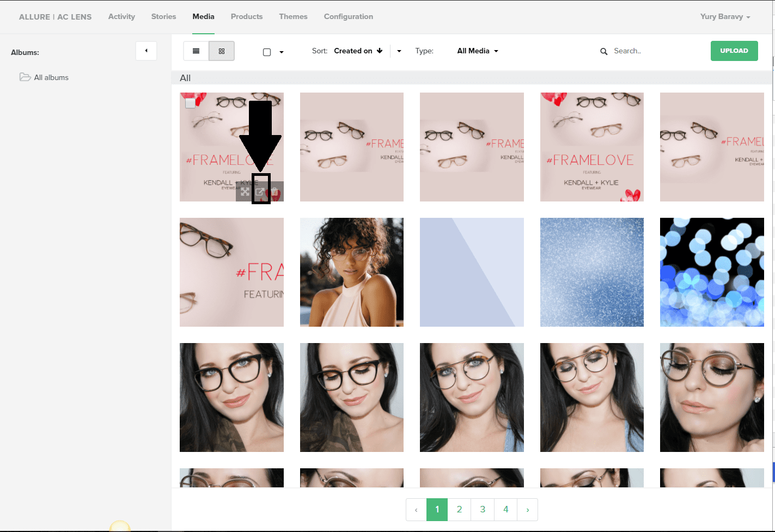Toggle the Created on sort direction arrow

click(x=380, y=51)
